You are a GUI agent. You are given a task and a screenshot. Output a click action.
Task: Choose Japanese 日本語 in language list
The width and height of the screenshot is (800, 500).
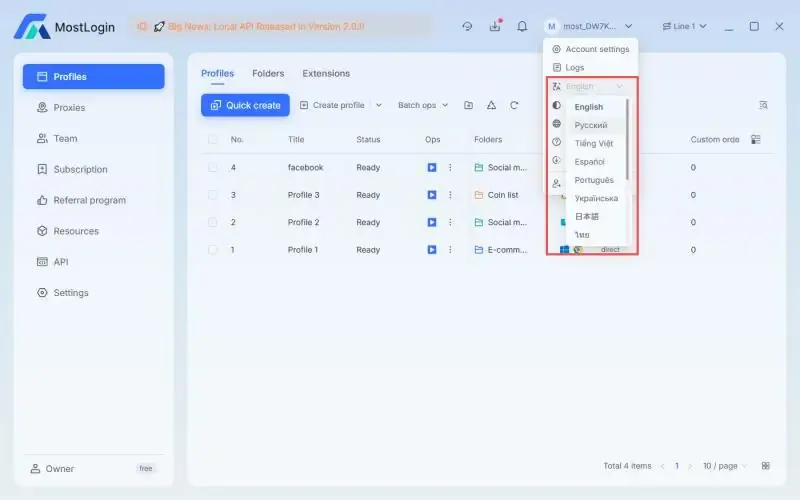click(596, 216)
